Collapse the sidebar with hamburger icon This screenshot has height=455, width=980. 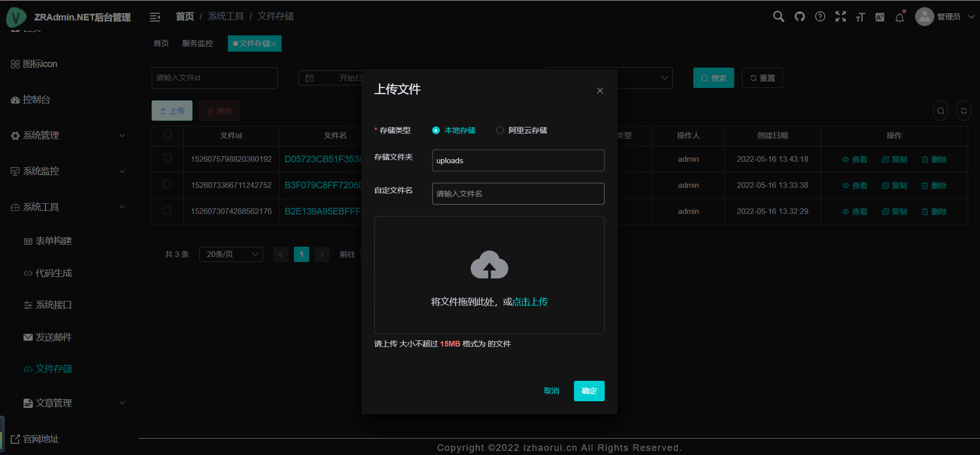tap(155, 17)
